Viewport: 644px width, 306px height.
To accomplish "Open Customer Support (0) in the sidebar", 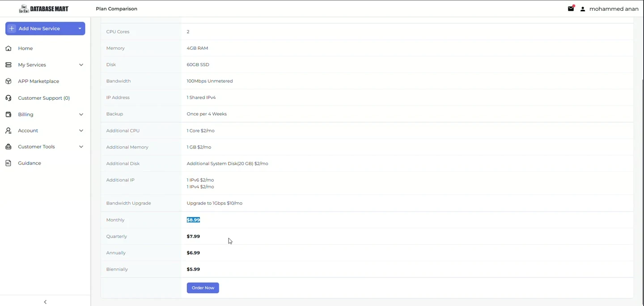I will click(x=44, y=98).
